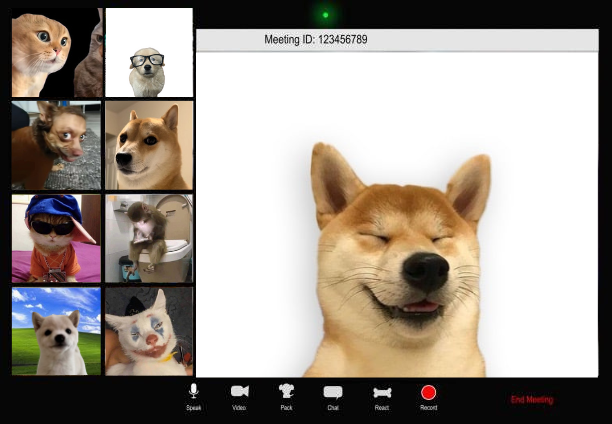Viewport: 612px width, 424px height.
Task: Open the Pack dog icon
Action: [286, 391]
